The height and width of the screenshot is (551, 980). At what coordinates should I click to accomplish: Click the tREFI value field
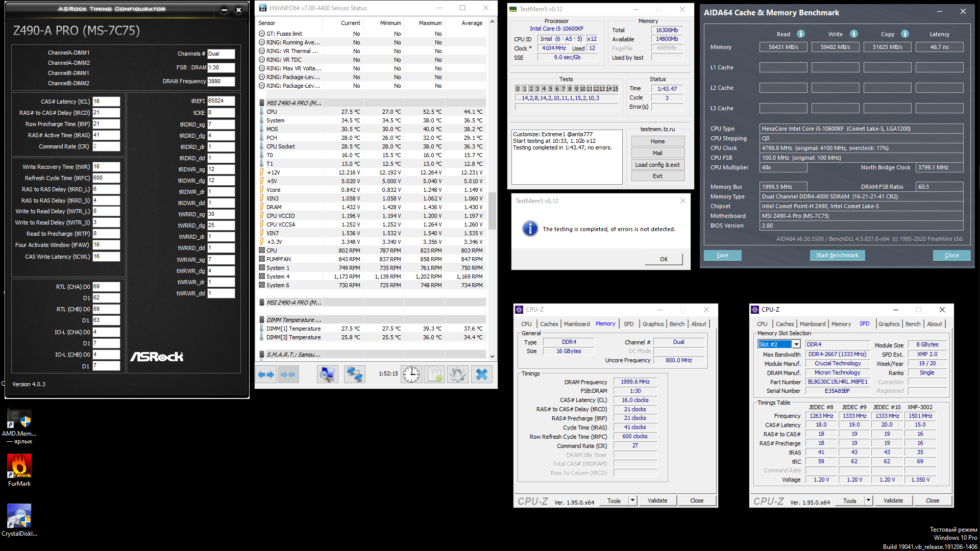coord(220,101)
